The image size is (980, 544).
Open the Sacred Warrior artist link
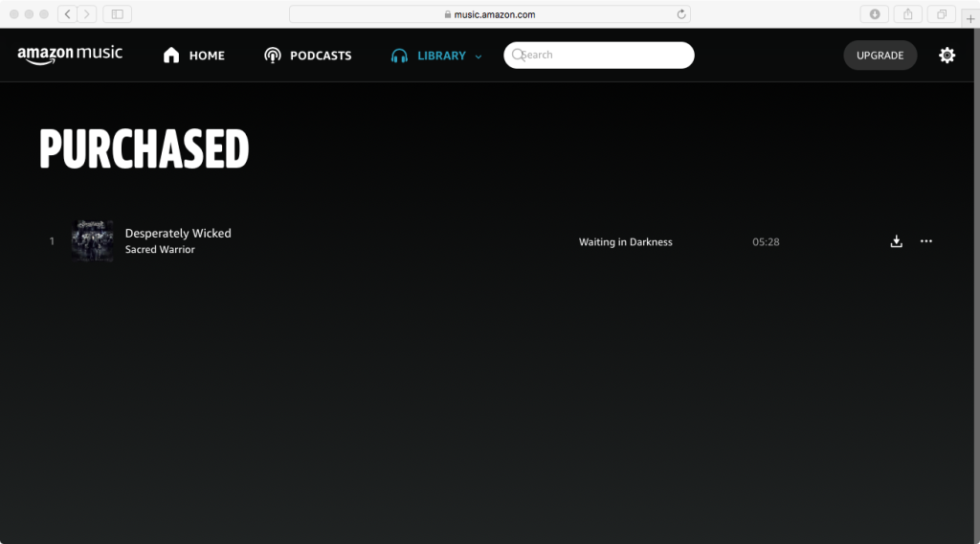160,250
